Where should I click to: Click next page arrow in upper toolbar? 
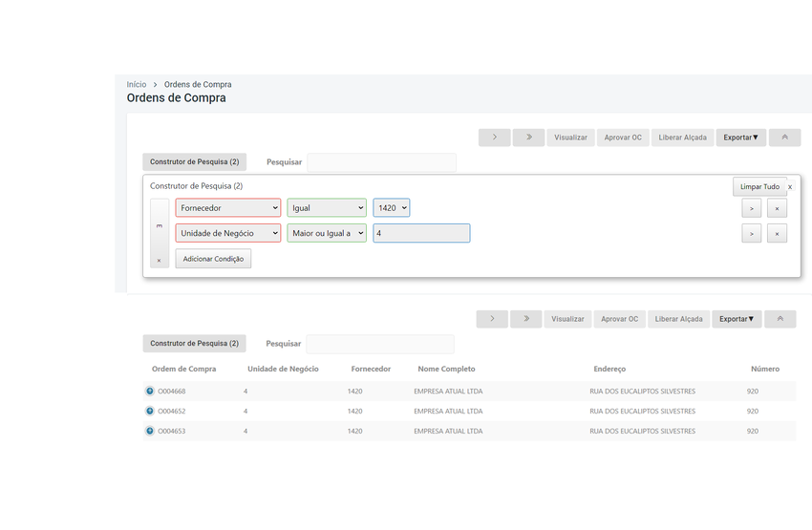[x=495, y=138]
